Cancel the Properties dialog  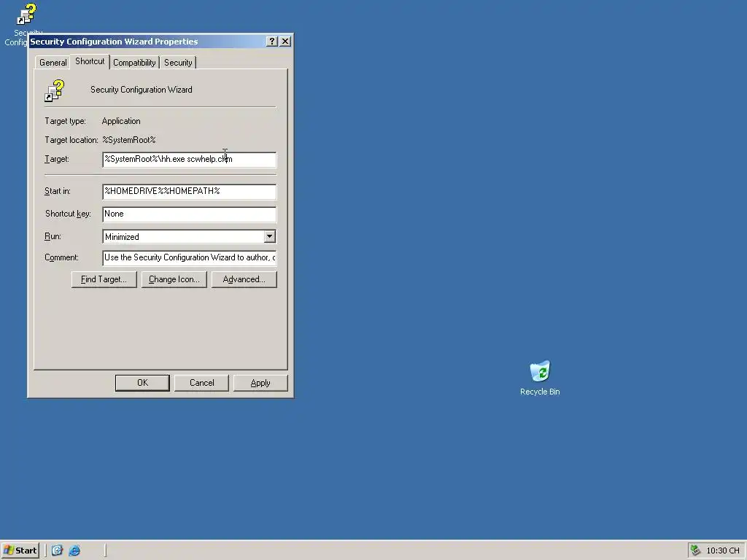pos(201,383)
